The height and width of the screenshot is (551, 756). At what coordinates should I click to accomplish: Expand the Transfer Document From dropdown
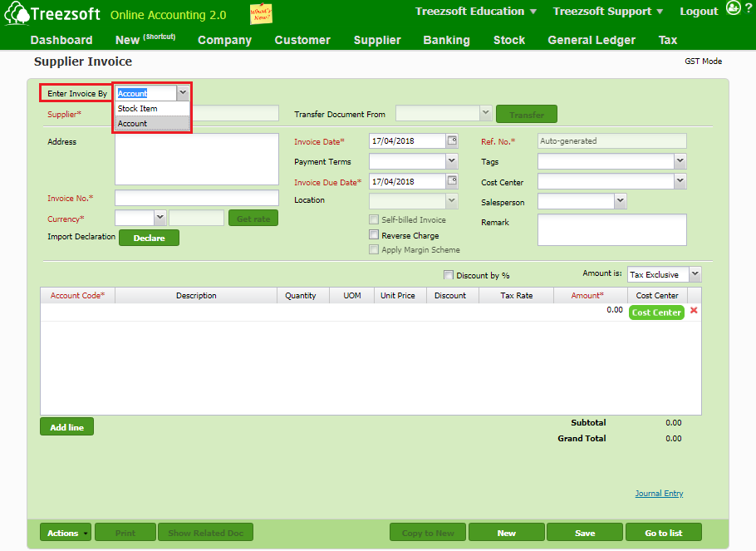pos(485,113)
